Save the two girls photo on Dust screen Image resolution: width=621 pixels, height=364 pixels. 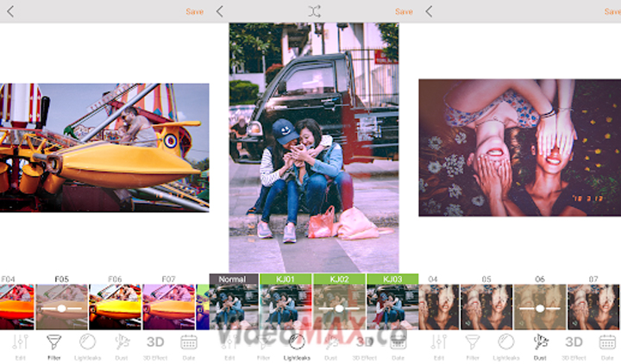pyautogui.click(x=612, y=12)
